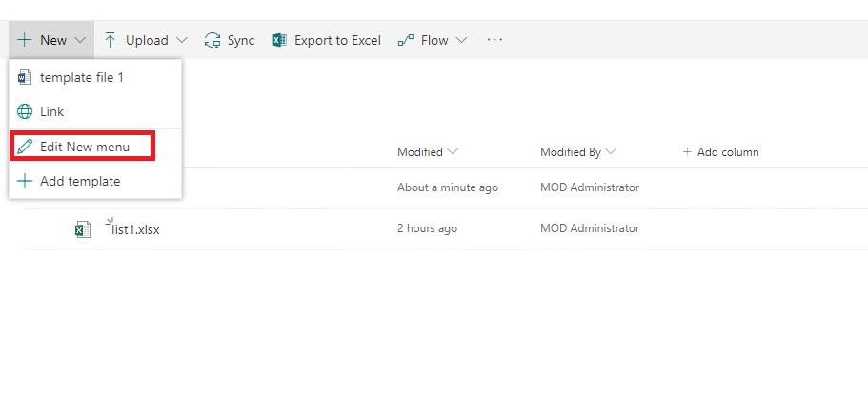Choose Add template menu entry

point(95,181)
